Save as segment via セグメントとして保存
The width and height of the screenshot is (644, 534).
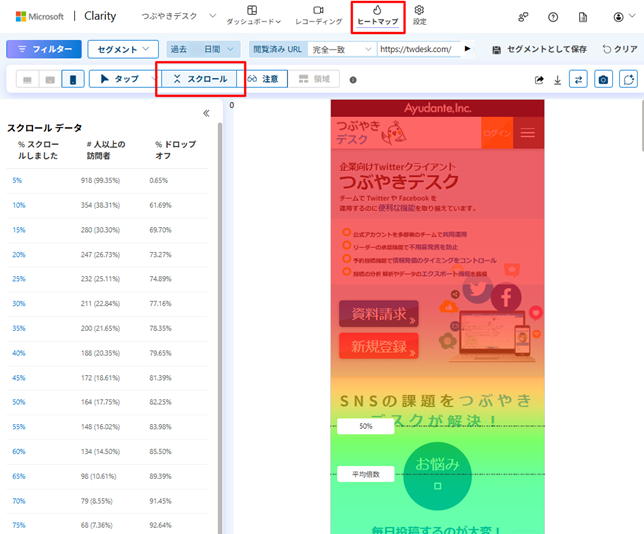[x=539, y=49]
